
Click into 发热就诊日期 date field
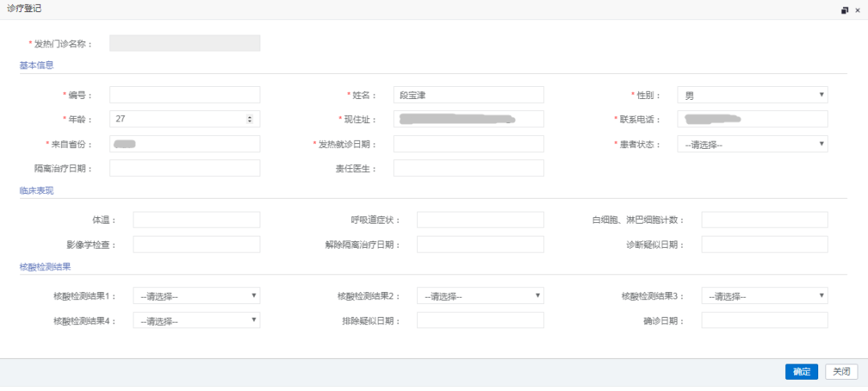coord(469,144)
